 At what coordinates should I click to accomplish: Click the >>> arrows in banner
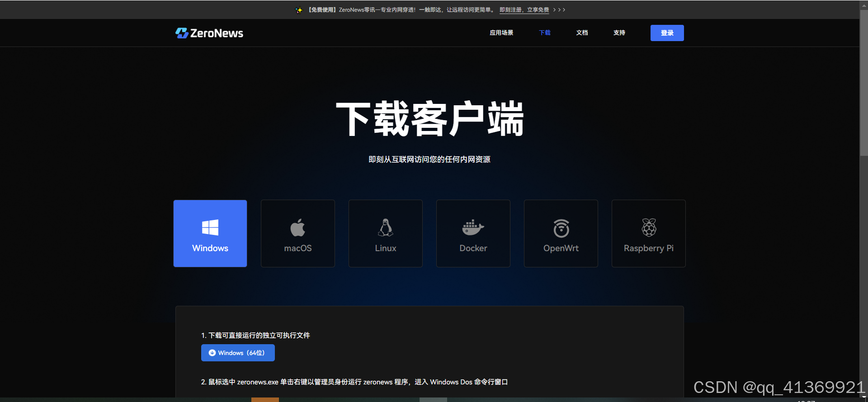pyautogui.click(x=559, y=9)
